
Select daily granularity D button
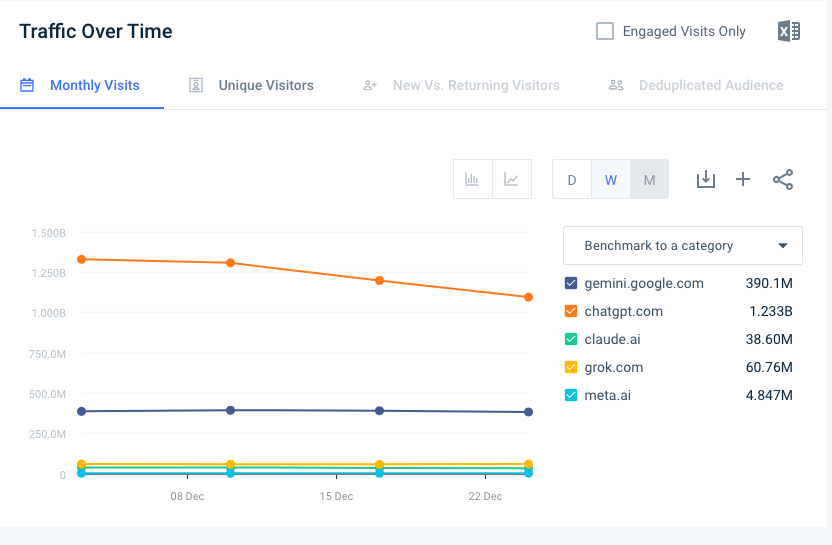tap(572, 180)
